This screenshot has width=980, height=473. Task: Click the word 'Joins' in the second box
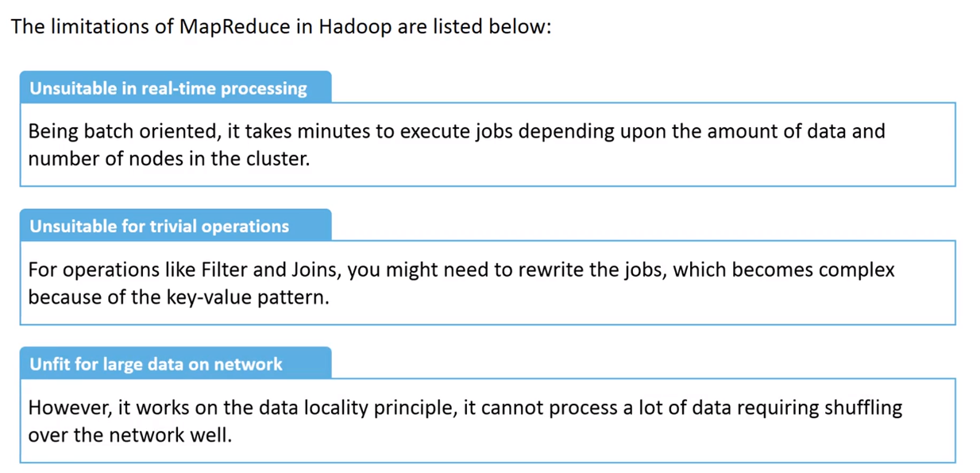coord(314,269)
